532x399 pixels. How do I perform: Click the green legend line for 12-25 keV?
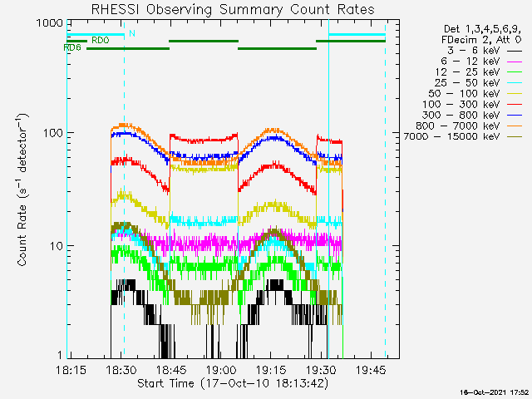pos(515,72)
